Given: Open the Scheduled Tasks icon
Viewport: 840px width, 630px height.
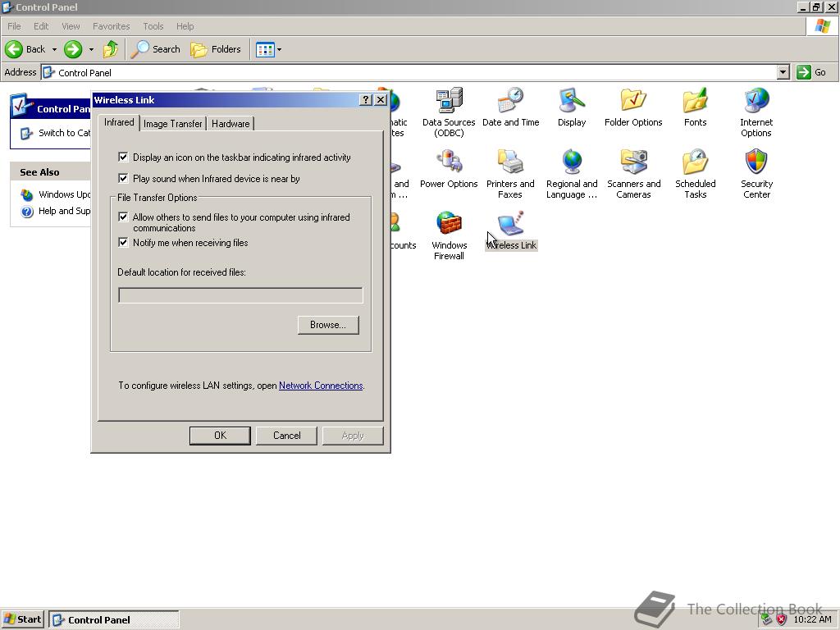Looking at the screenshot, I should pyautogui.click(x=695, y=162).
